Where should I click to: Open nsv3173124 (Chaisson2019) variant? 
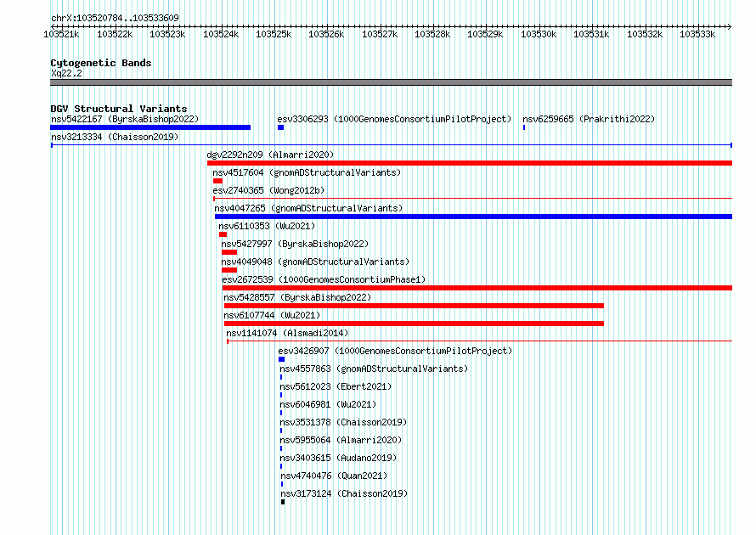tap(344, 493)
